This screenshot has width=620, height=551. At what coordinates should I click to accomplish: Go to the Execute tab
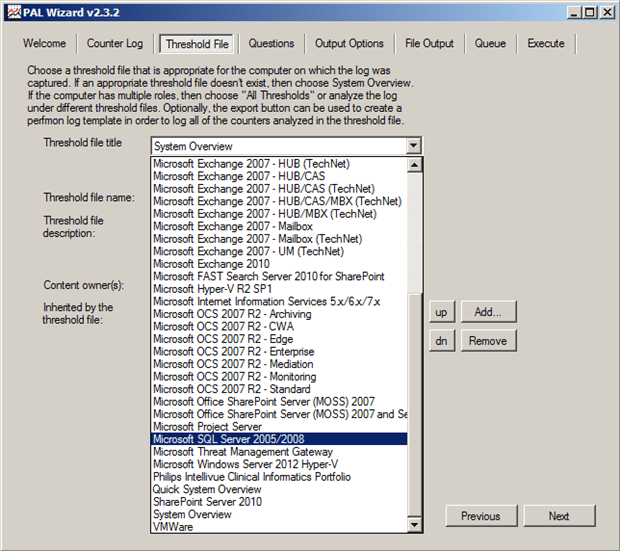tap(546, 43)
